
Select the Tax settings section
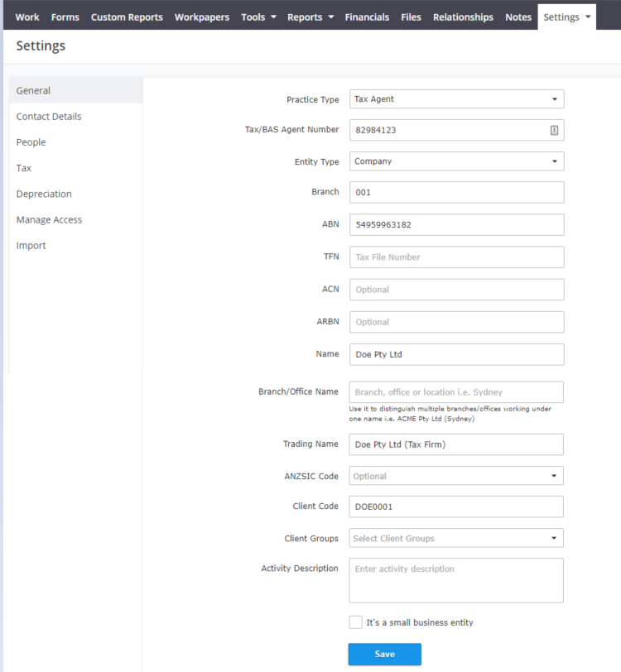pyautogui.click(x=22, y=168)
